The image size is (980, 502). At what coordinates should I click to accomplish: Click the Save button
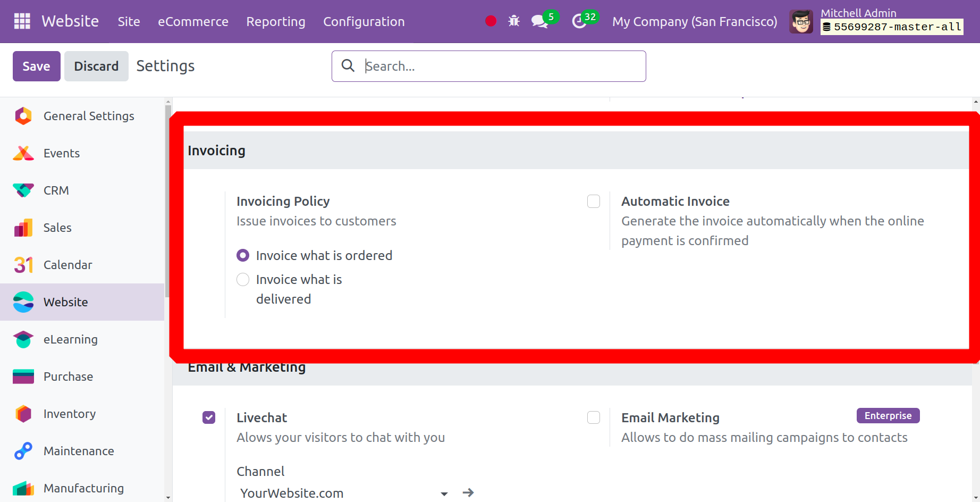pos(36,66)
